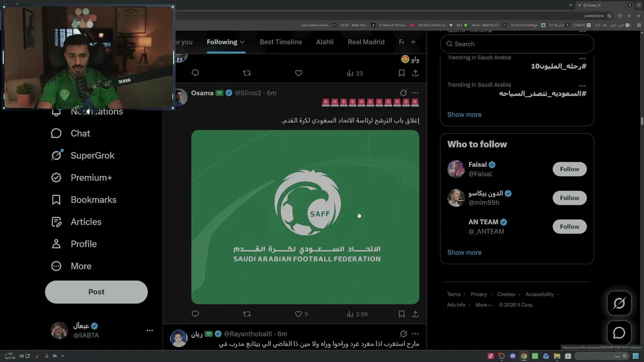
Task: Open account switcher menu for @iiABTA
Action: pyautogui.click(x=149, y=330)
